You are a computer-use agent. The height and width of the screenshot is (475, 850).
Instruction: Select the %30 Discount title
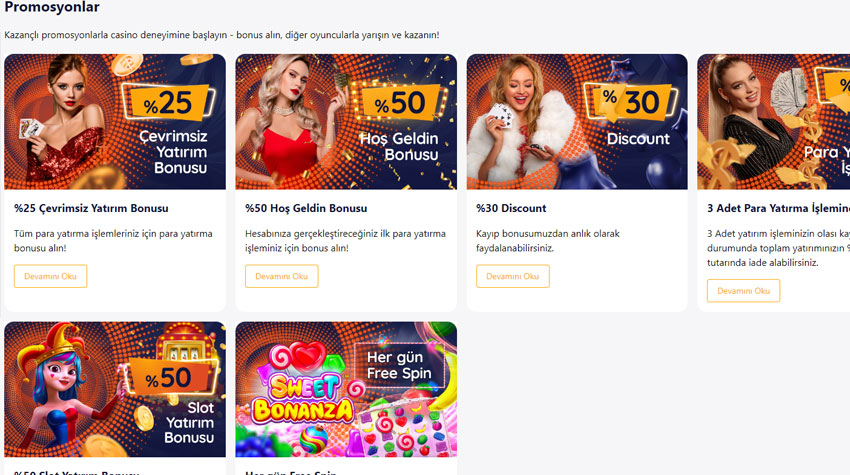click(x=511, y=208)
